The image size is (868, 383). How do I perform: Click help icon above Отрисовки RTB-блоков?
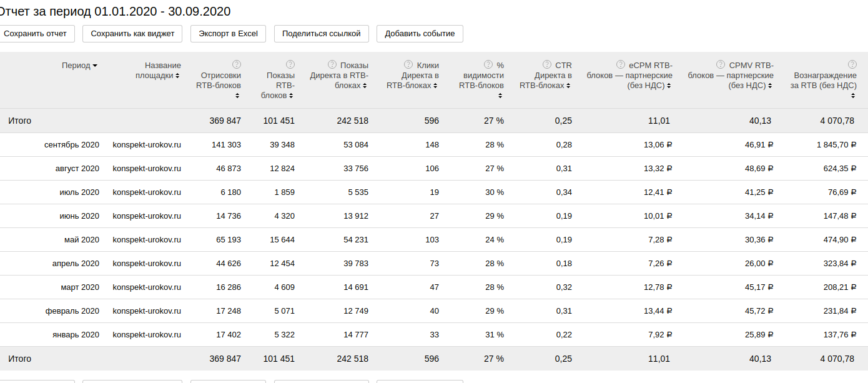point(237,64)
